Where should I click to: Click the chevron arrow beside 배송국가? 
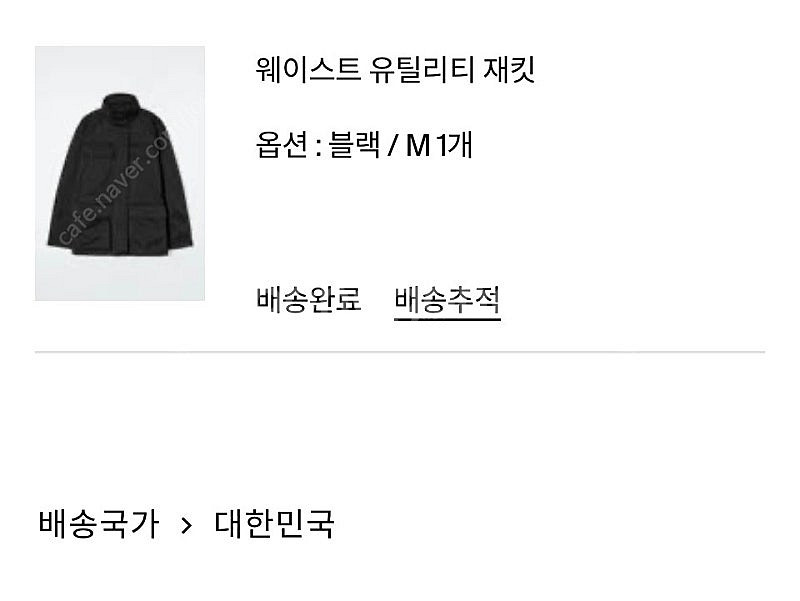(187, 524)
